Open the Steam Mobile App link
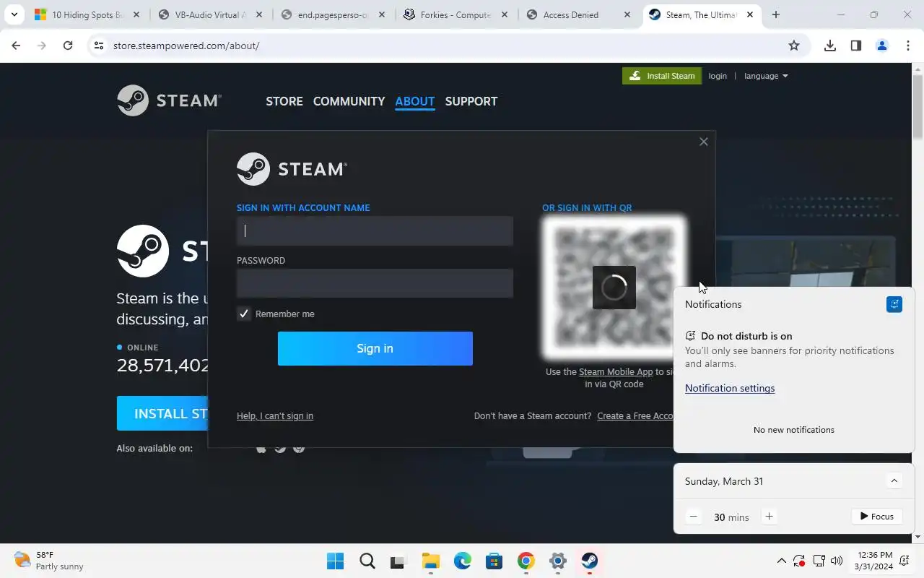 pyautogui.click(x=616, y=372)
